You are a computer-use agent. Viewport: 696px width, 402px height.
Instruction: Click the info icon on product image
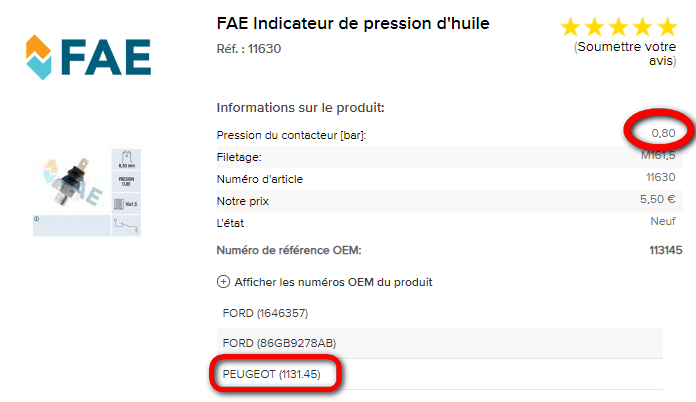pyautogui.click(x=37, y=219)
